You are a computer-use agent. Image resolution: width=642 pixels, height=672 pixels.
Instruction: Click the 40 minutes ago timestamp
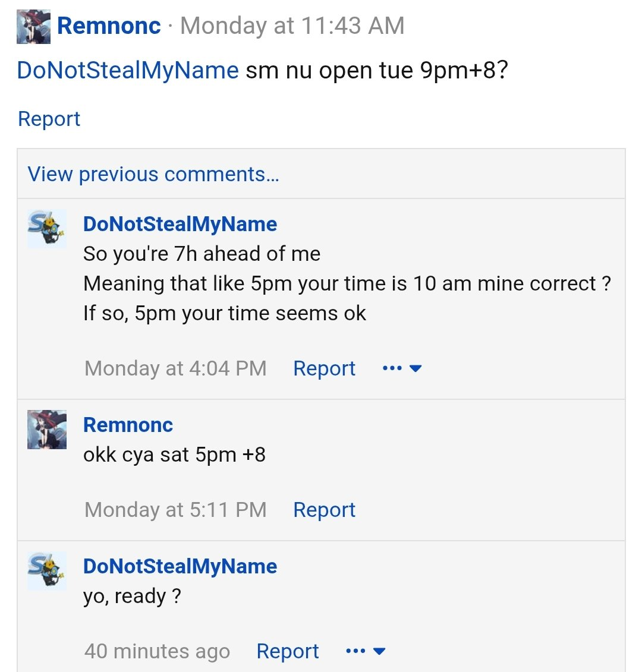point(157,651)
